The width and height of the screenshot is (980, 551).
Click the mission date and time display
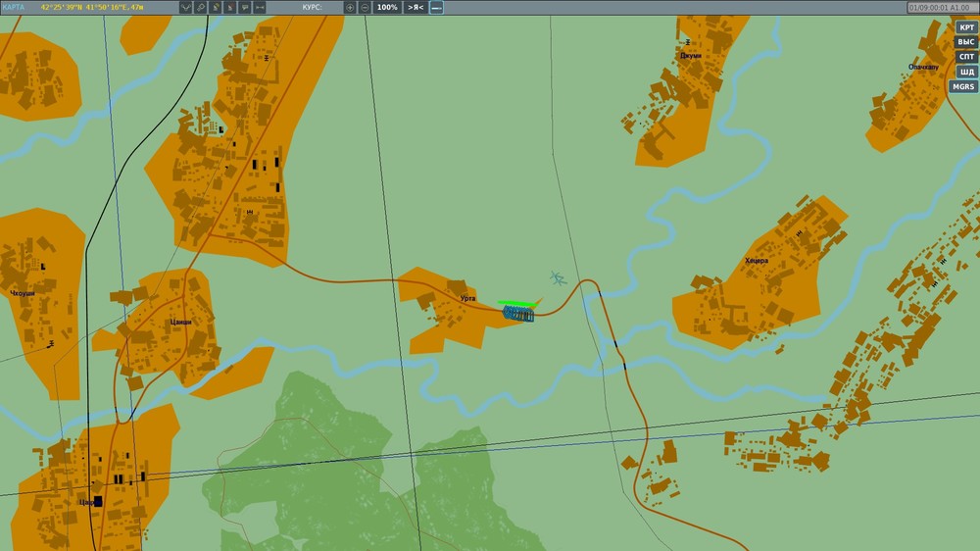coord(939,8)
